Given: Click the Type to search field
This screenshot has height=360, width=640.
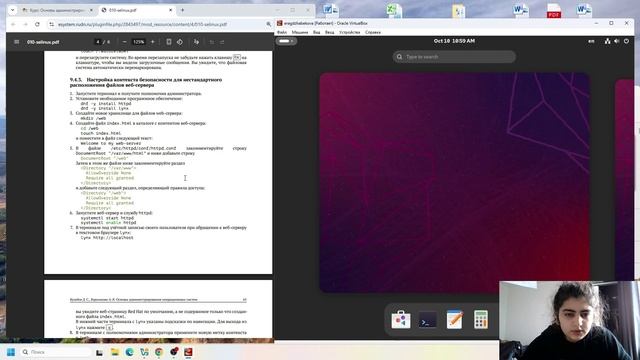Looking at the screenshot, I should coord(454,57).
